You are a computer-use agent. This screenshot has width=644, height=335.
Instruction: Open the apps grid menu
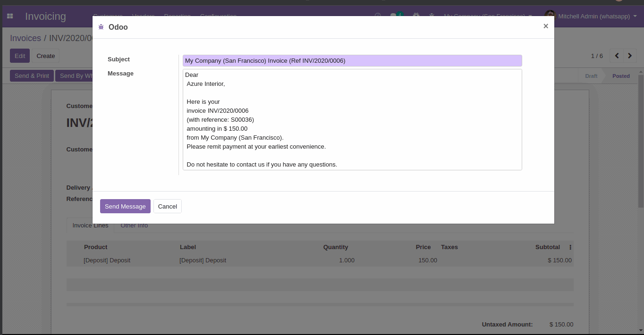[10, 17]
